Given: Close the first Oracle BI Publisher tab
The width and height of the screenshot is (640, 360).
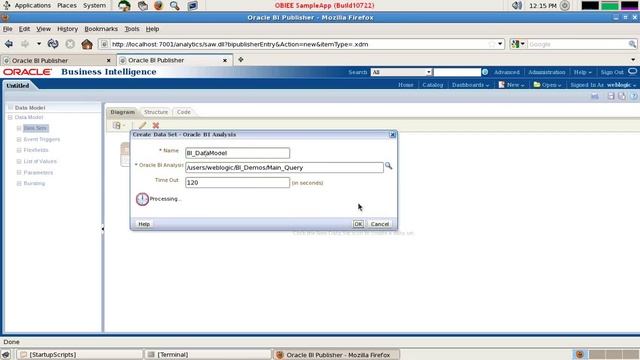Looking at the screenshot, I should [109, 60].
